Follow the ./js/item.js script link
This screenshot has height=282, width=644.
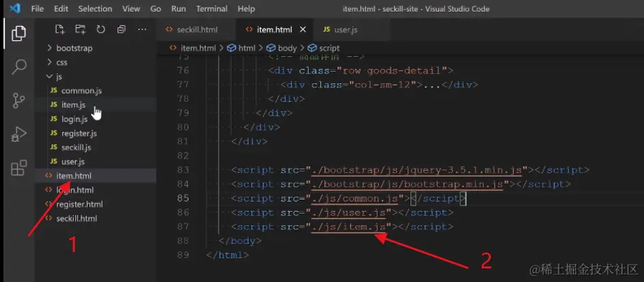click(348, 227)
